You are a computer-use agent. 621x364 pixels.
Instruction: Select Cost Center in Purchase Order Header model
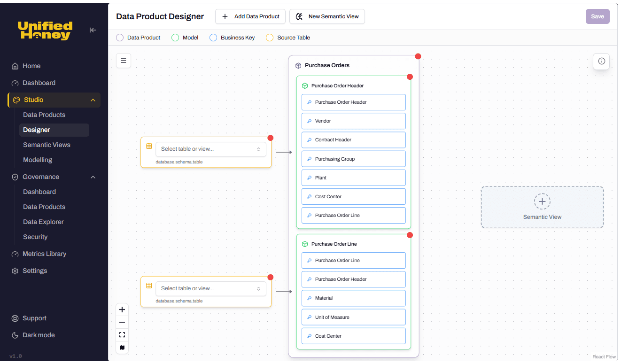[354, 197]
